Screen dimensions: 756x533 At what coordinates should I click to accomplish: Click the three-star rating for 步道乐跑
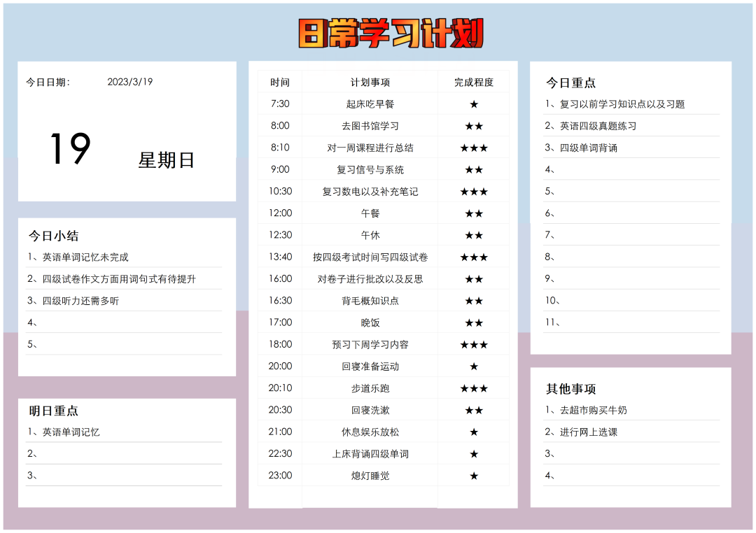474,388
